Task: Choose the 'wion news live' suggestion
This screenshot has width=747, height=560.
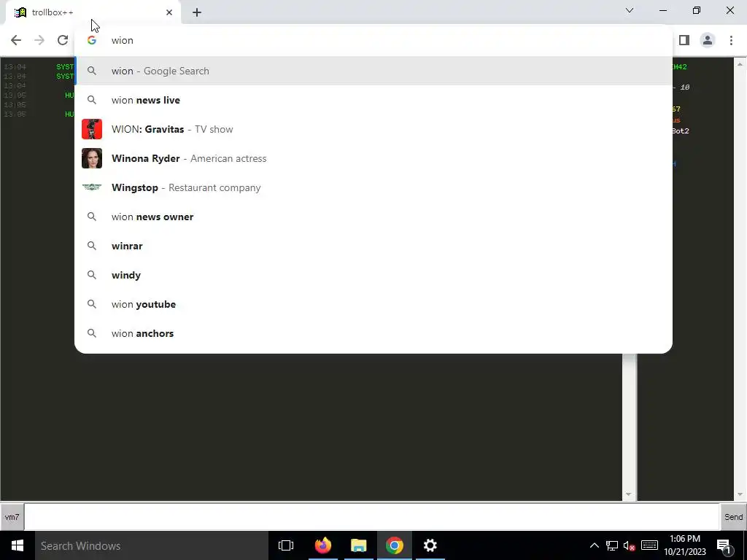Action: 373,100
